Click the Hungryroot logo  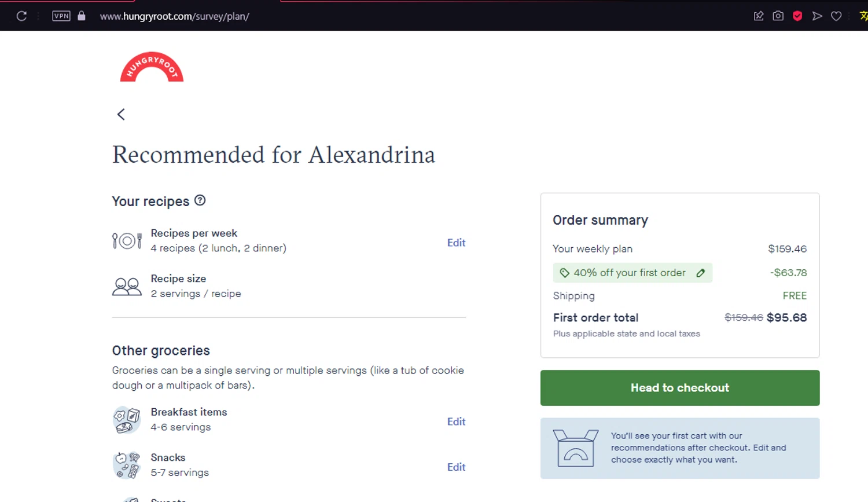(152, 67)
